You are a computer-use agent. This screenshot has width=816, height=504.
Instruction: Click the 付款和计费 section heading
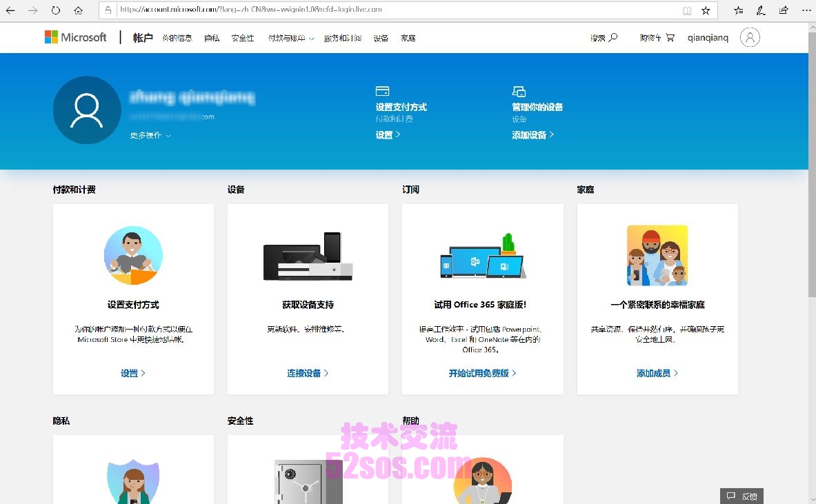[x=74, y=190]
